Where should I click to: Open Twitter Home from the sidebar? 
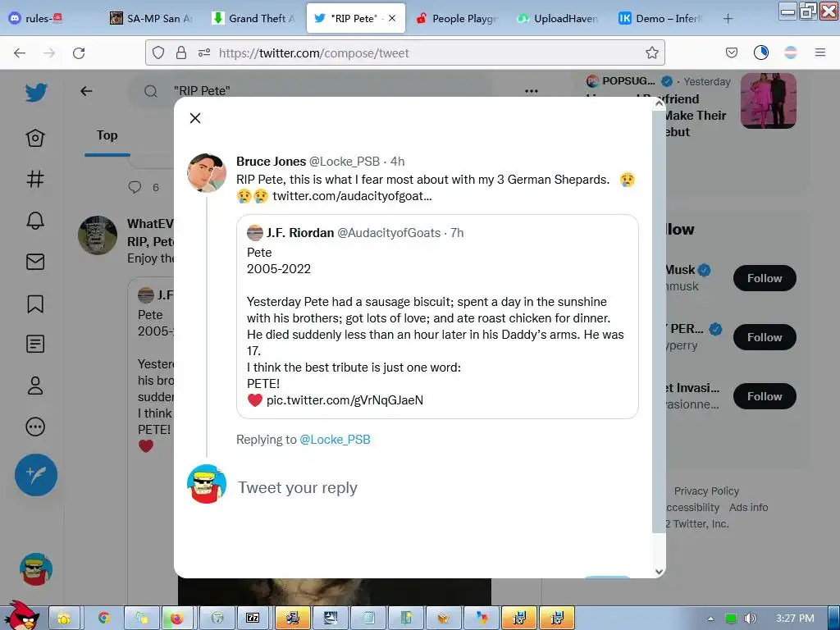(35, 138)
